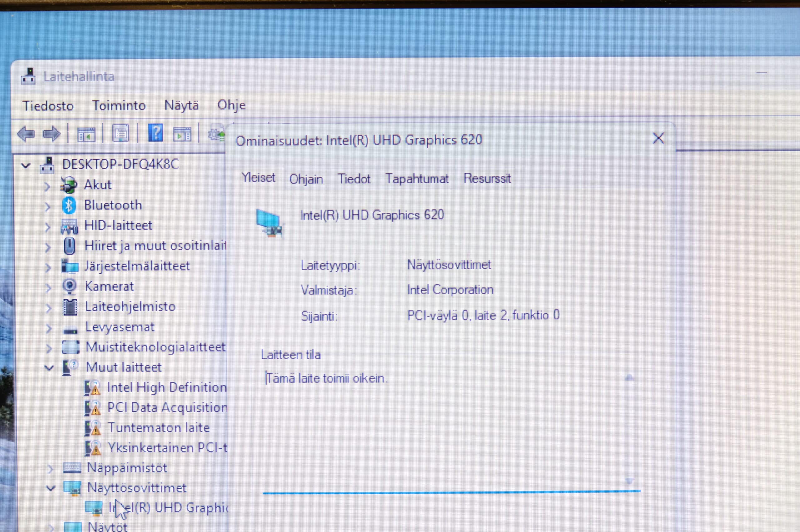Expand the Näppäimistöt category

pyautogui.click(x=51, y=469)
